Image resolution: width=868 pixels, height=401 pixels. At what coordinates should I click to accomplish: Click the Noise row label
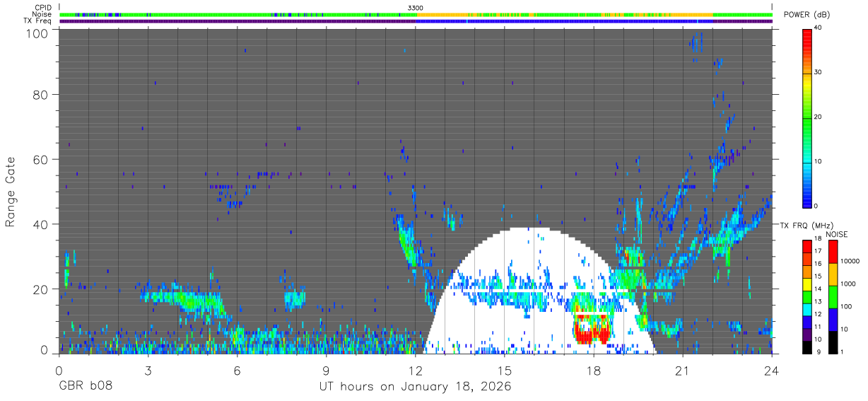[x=41, y=14]
